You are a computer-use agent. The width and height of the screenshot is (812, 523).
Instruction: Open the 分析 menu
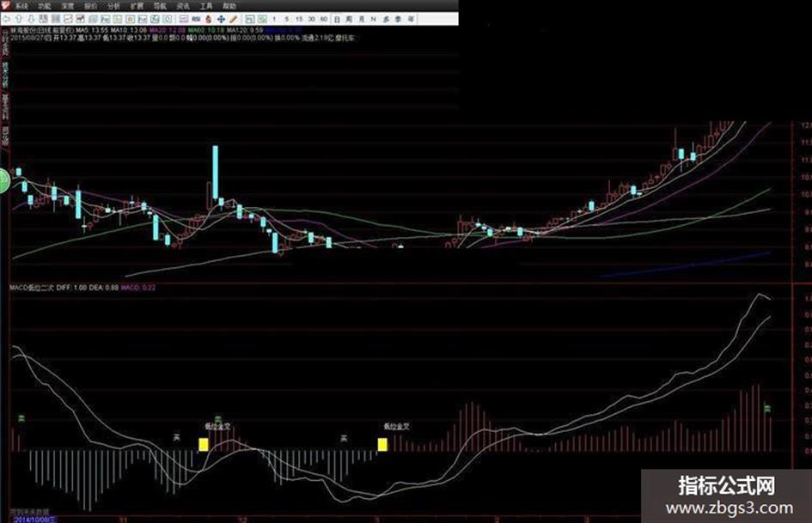coord(113,6)
